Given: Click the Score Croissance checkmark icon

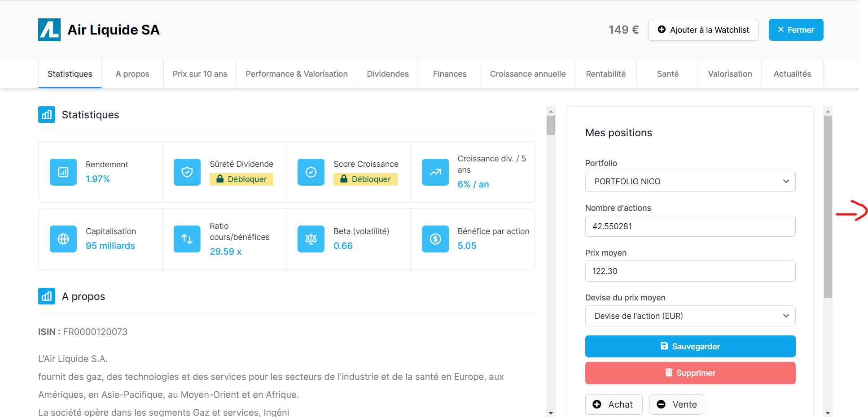Looking at the screenshot, I should pos(311,172).
